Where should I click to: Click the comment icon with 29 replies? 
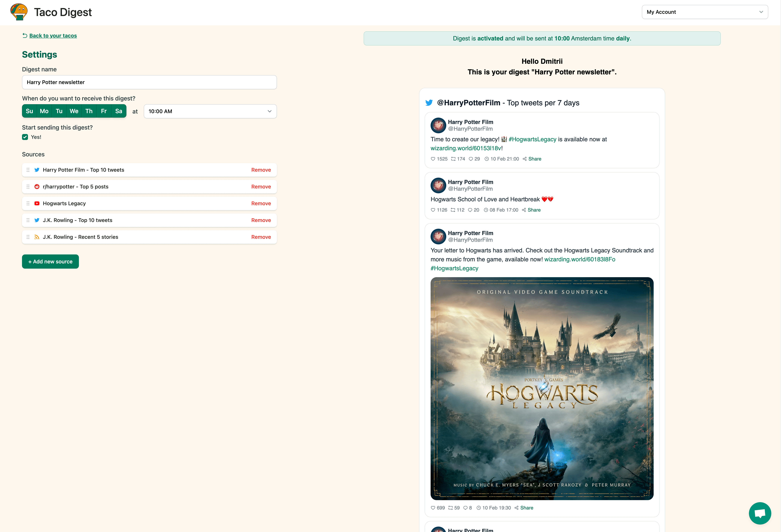coord(471,159)
